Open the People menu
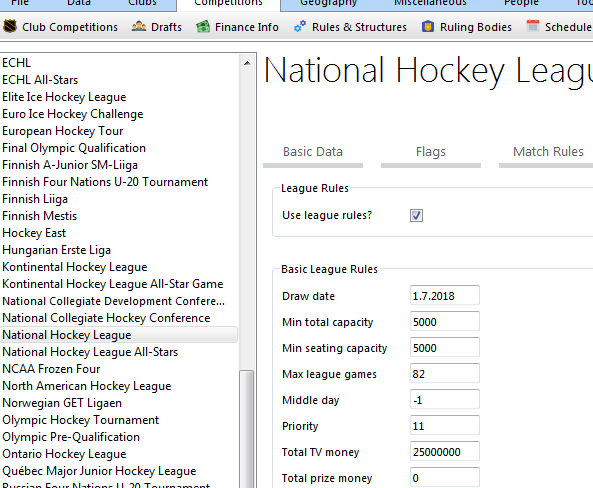The width and height of the screenshot is (593, 488). pos(521,3)
